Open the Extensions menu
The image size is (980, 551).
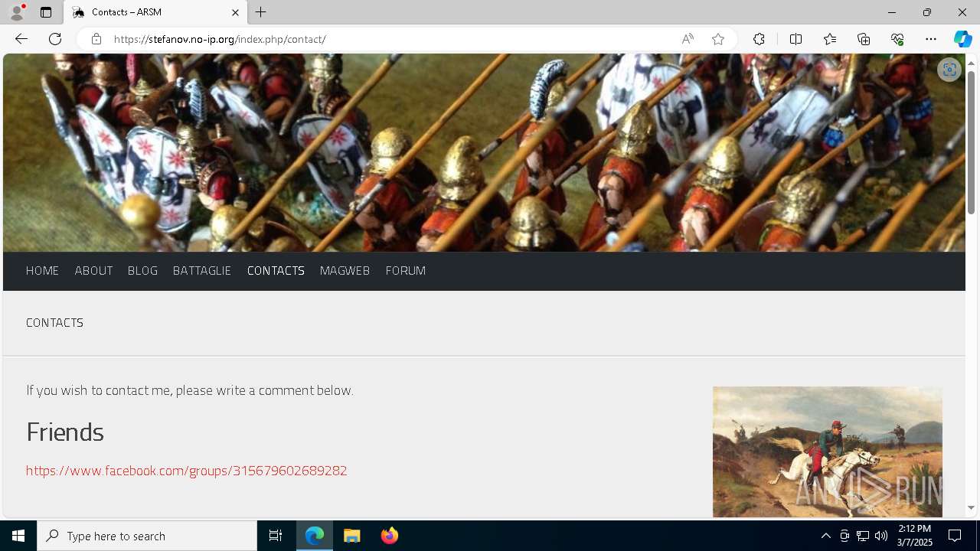click(x=759, y=39)
